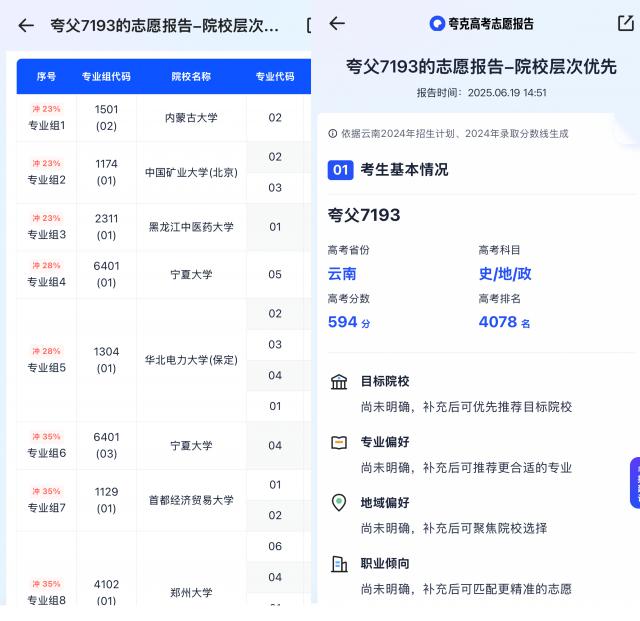This screenshot has width=640, height=621.
Task: Tap the 专业组5 row label
Action: pyautogui.click(x=46, y=367)
